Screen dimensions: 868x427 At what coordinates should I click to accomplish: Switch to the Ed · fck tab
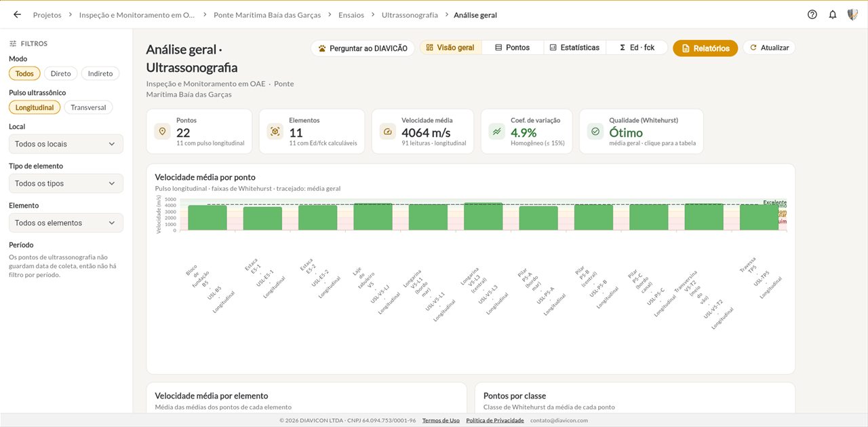point(637,48)
